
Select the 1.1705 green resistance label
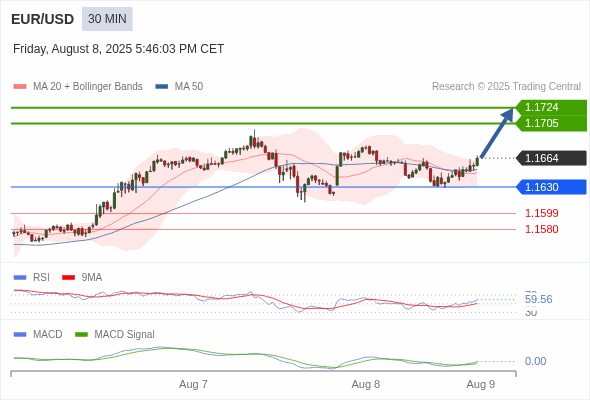click(x=551, y=123)
